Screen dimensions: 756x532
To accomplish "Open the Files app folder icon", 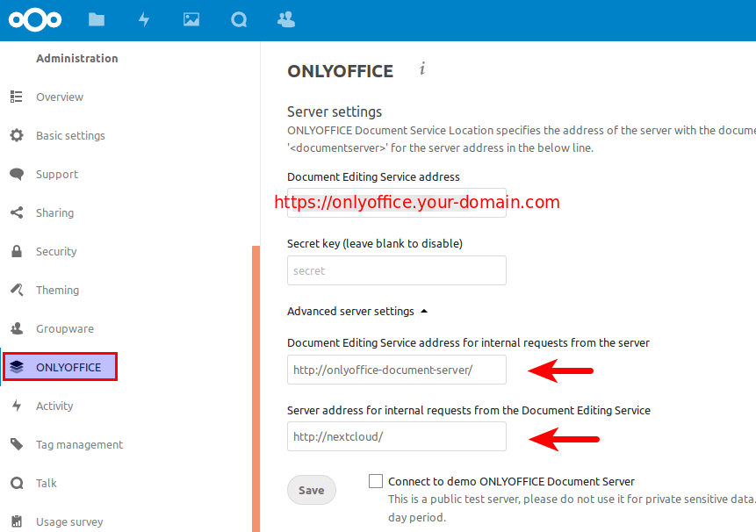I will (x=97, y=19).
